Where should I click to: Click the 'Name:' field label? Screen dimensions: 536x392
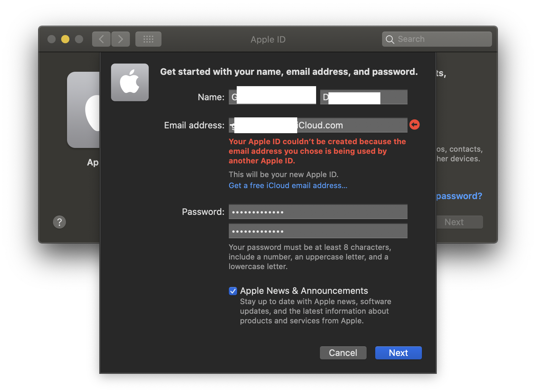211,97
